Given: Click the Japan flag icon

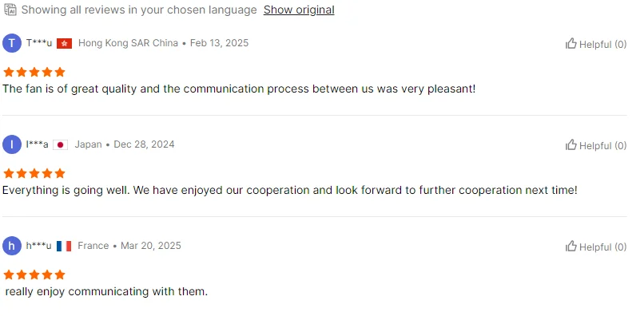Looking at the screenshot, I should [61, 145].
